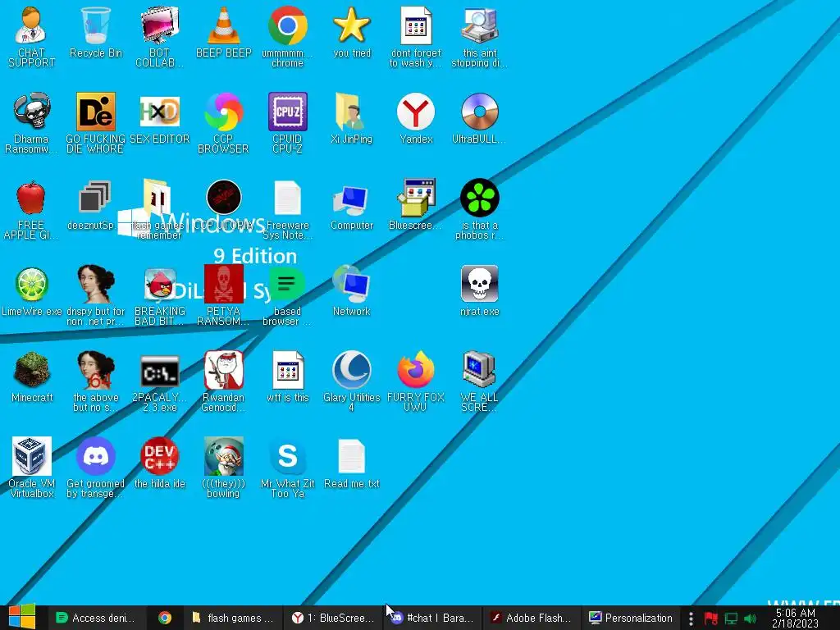This screenshot has height=630, width=840.
Task: Open CPUID CPU-Z shortcut
Action: coord(288,123)
